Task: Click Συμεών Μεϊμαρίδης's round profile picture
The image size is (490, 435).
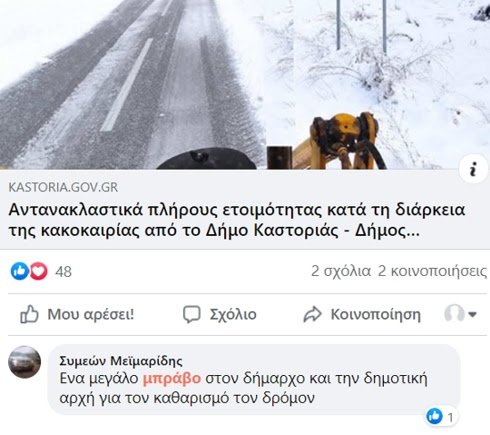Action: coord(25,362)
